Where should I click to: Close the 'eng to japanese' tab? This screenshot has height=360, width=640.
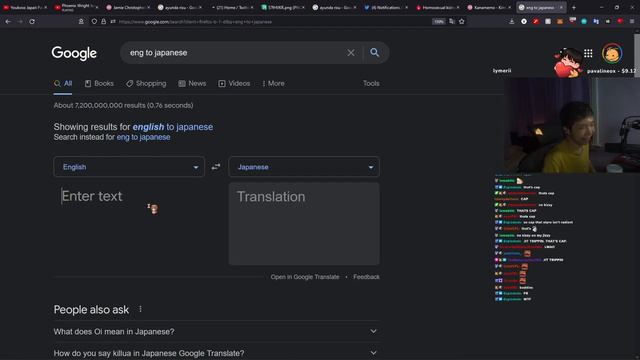point(561,7)
